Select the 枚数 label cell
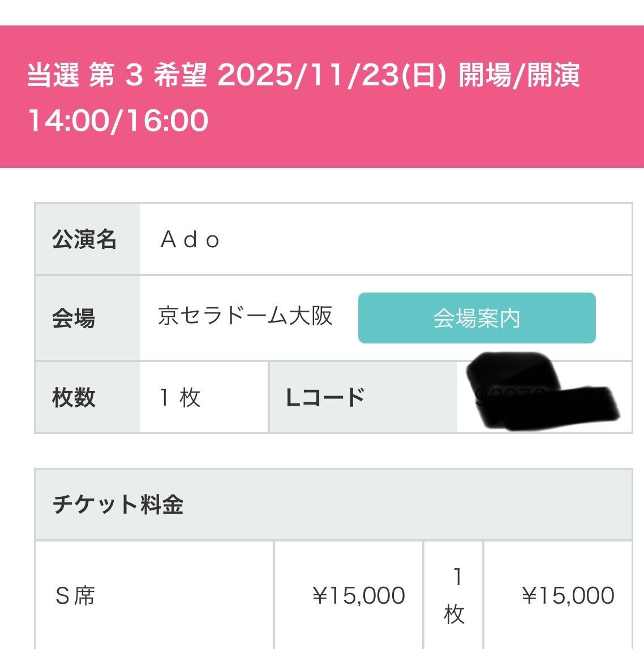The height and width of the screenshot is (649, 644). pyautogui.click(x=87, y=397)
